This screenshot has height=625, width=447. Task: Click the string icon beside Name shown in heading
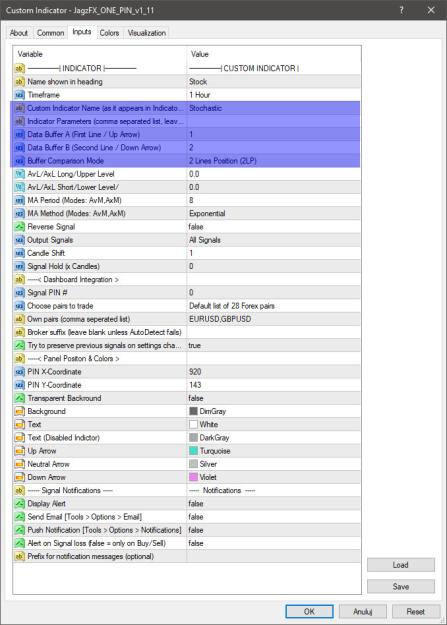(x=20, y=82)
